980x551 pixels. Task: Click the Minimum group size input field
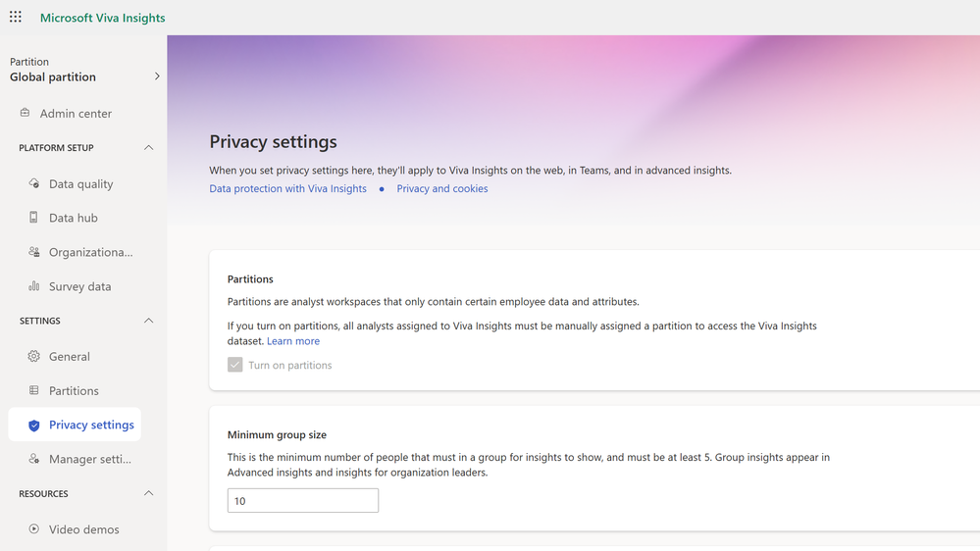click(x=303, y=500)
